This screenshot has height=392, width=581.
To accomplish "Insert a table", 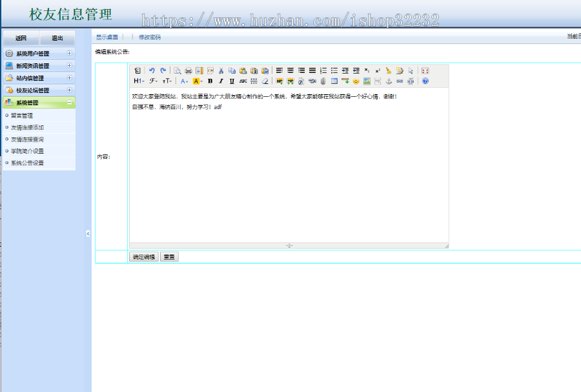I will coord(334,81).
